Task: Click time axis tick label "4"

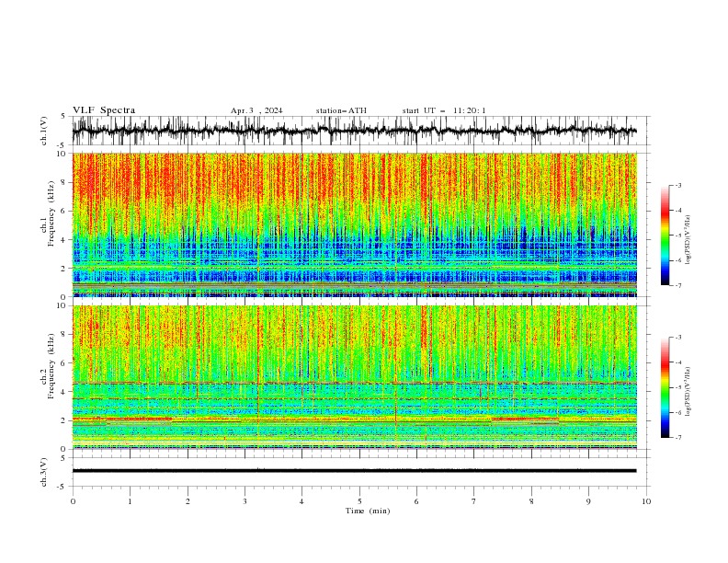Action: click(301, 501)
